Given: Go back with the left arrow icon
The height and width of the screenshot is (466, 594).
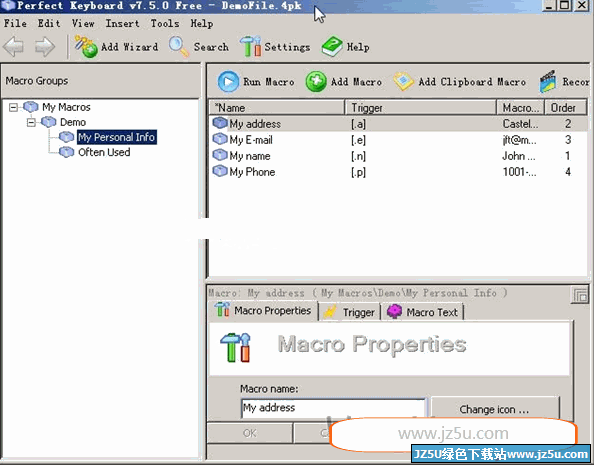Looking at the screenshot, I should pos(14,47).
